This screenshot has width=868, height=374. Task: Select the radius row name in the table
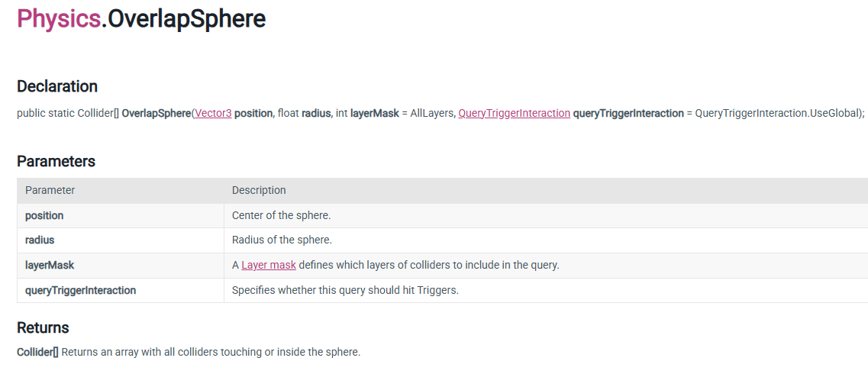[x=40, y=240]
